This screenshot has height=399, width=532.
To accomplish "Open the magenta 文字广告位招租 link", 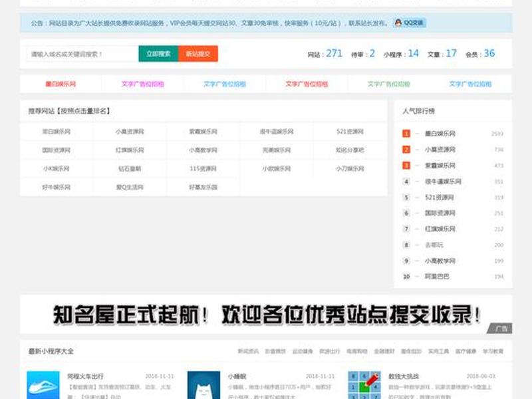I will tap(142, 84).
